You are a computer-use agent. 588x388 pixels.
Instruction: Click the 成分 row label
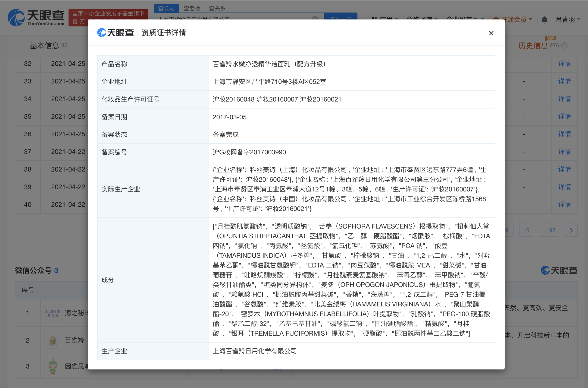(x=108, y=280)
